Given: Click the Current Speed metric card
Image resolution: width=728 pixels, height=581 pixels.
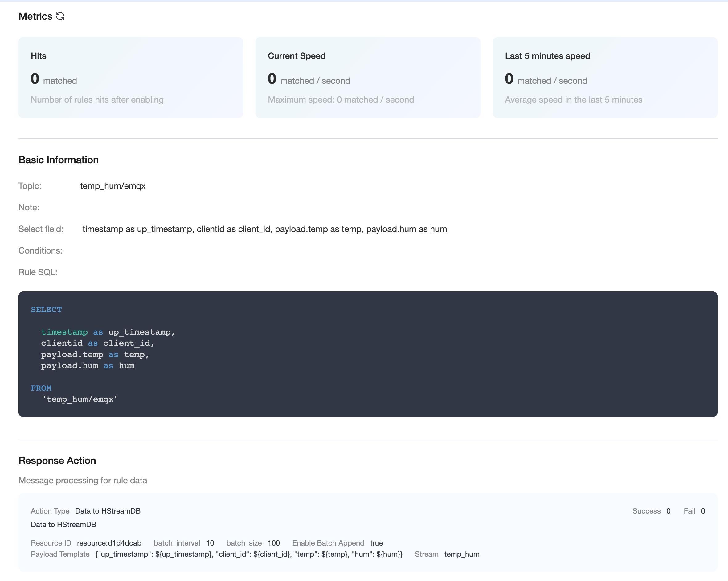Looking at the screenshot, I should pyautogui.click(x=367, y=78).
